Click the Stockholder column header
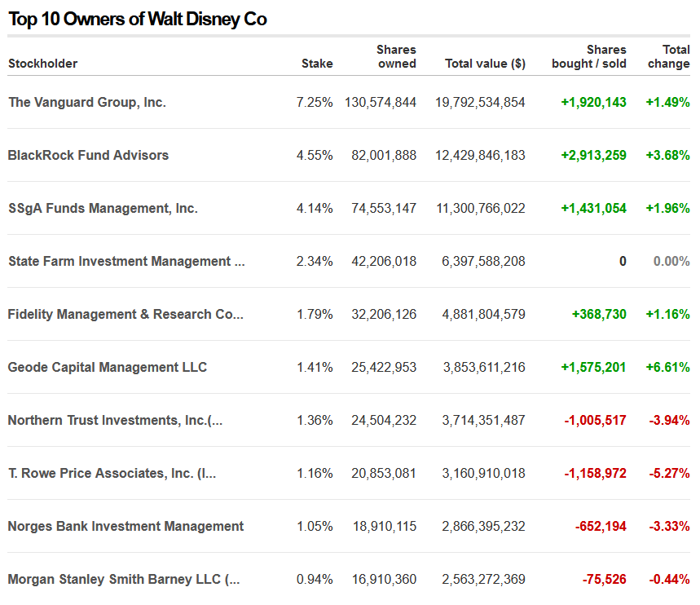 [x=43, y=64]
